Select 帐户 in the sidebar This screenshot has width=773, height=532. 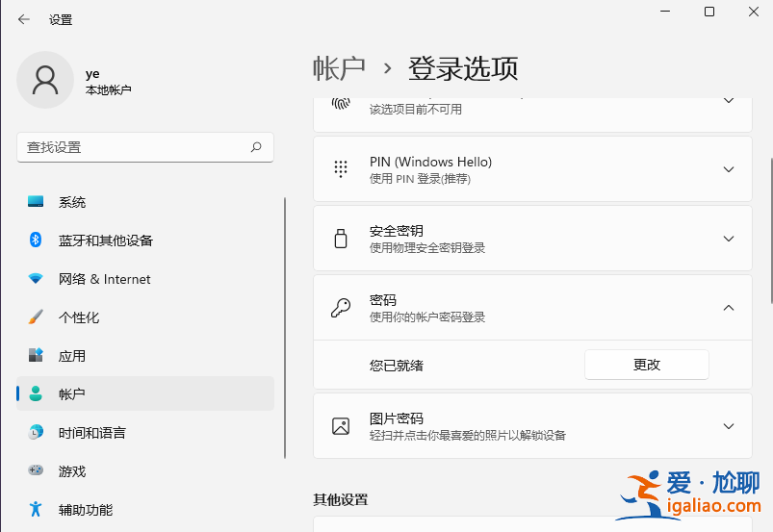pos(145,393)
